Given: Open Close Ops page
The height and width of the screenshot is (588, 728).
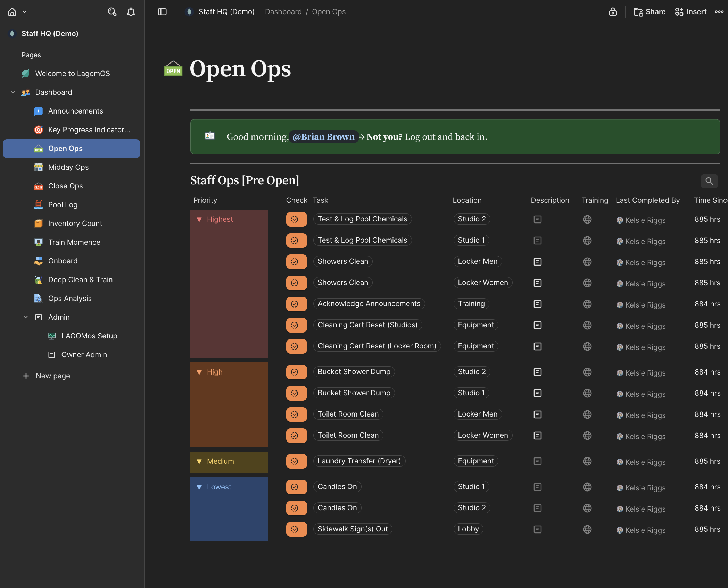Looking at the screenshot, I should [x=66, y=186].
